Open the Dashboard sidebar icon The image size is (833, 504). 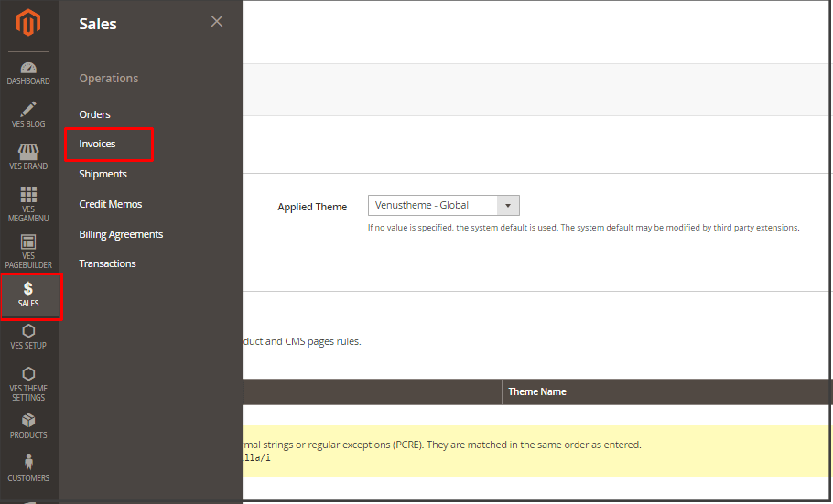[x=28, y=72]
